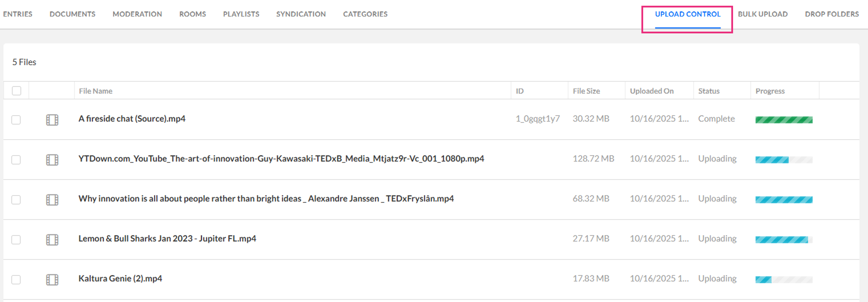Click the File Name column header
This screenshot has width=868, height=302.
96,91
